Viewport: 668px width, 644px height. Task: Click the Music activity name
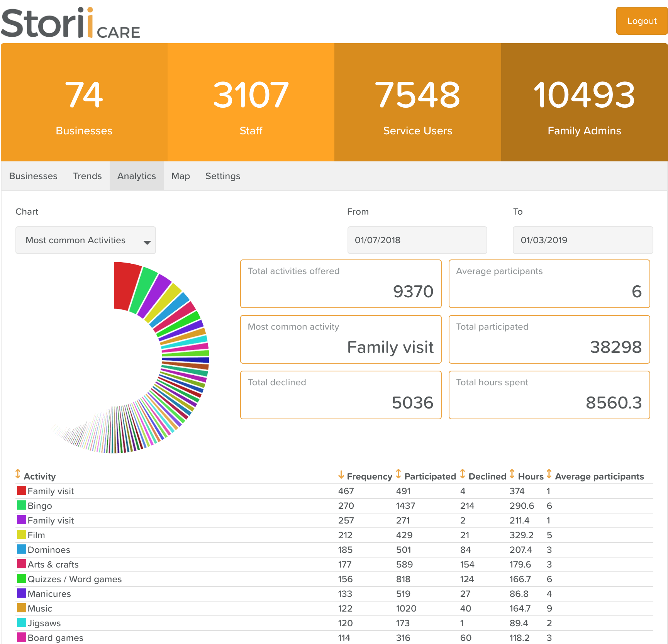coord(40,608)
